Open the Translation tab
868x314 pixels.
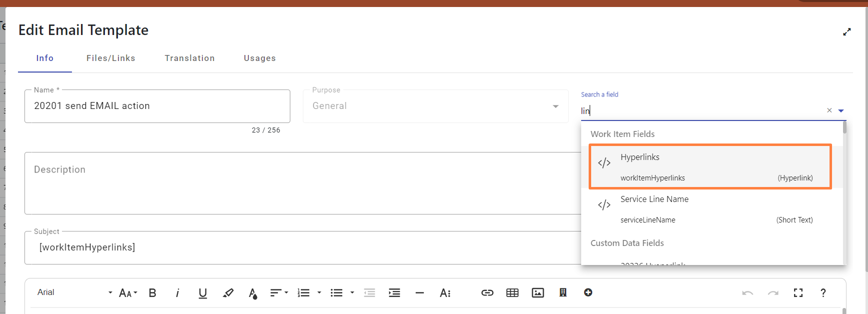[x=190, y=58]
